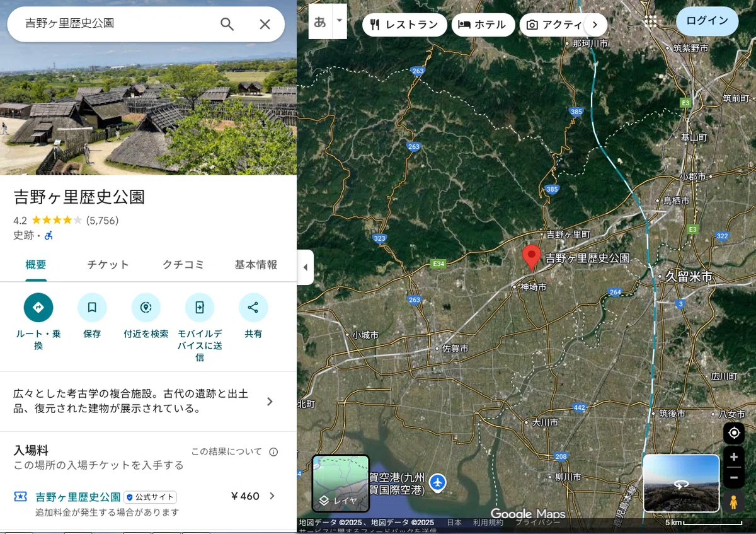Expand the place description chevron
Screen dimensions: 756x534
(x=270, y=402)
